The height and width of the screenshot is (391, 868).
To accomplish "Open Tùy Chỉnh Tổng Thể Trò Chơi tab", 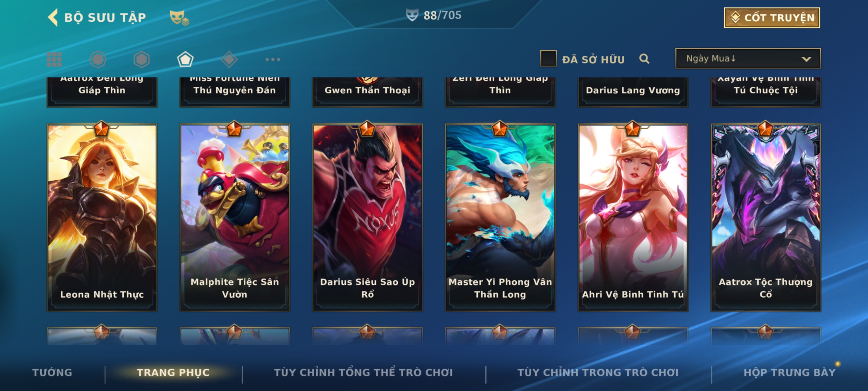I will tap(363, 373).
